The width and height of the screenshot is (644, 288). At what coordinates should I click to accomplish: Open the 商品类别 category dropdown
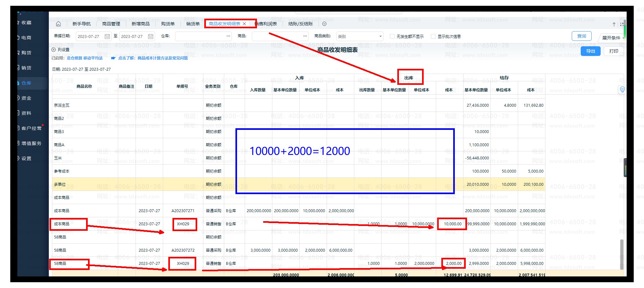[x=359, y=36]
